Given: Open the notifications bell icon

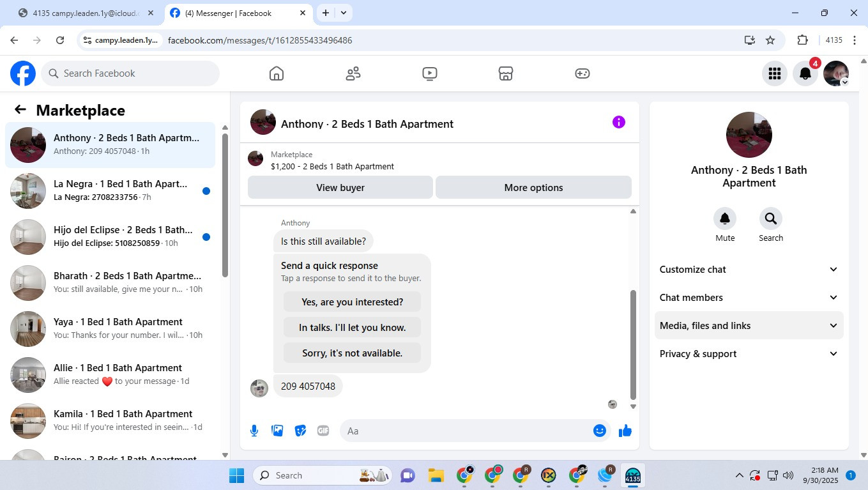Looking at the screenshot, I should pyautogui.click(x=805, y=73).
